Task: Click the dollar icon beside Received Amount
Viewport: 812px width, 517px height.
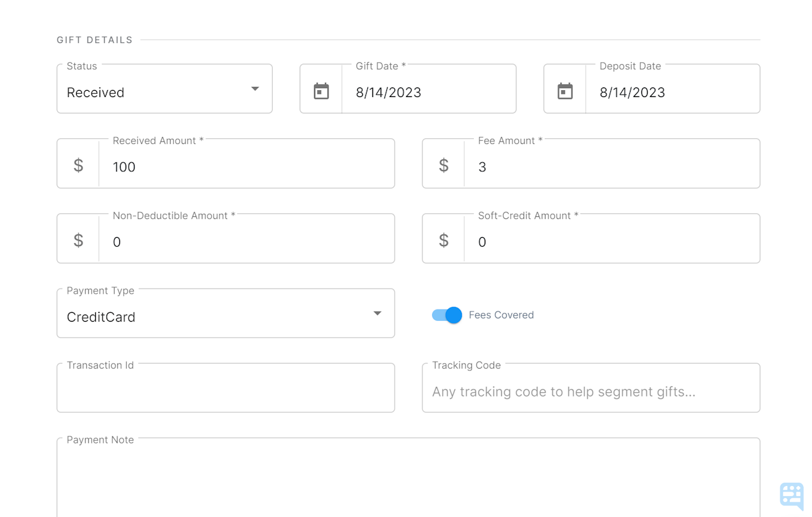Action: pos(78,165)
